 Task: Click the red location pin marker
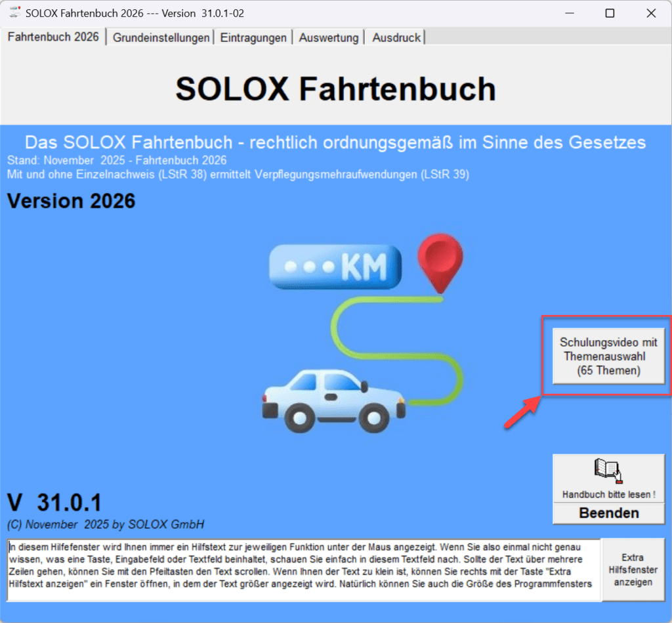[441, 261]
